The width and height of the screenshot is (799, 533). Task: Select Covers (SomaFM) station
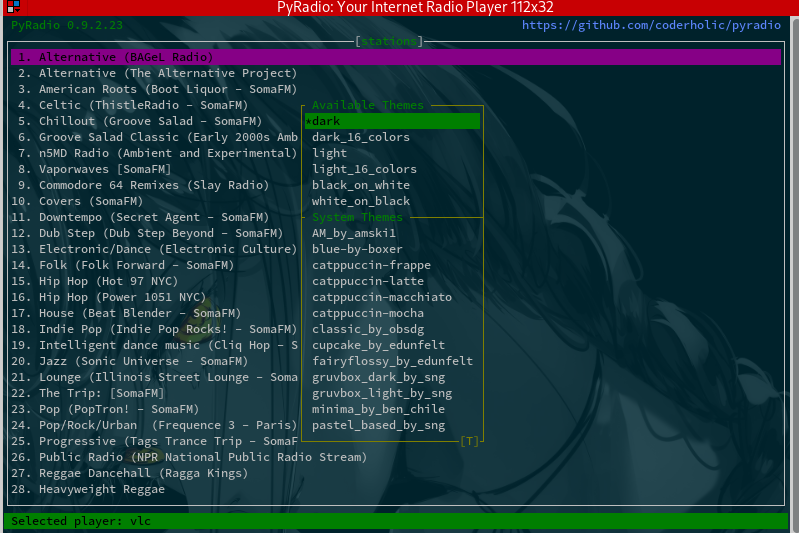(77, 201)
